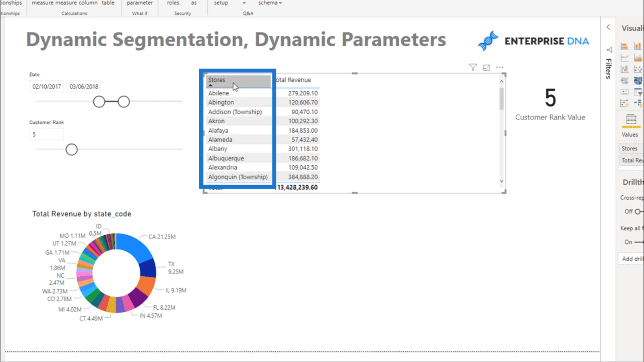The width and height of the screenshot is (644, 362).
Task: Click the table scrollbar up arrow
Action: tap(502, 81)
